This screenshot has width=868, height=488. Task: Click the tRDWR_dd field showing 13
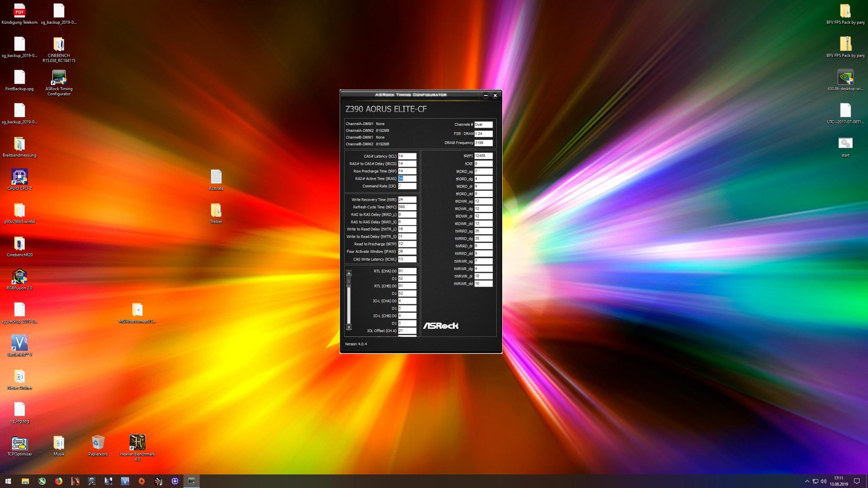tap(483, 224)
